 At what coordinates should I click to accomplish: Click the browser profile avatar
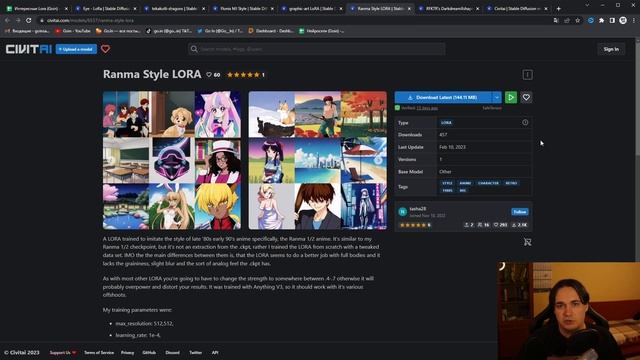point(623,20)
